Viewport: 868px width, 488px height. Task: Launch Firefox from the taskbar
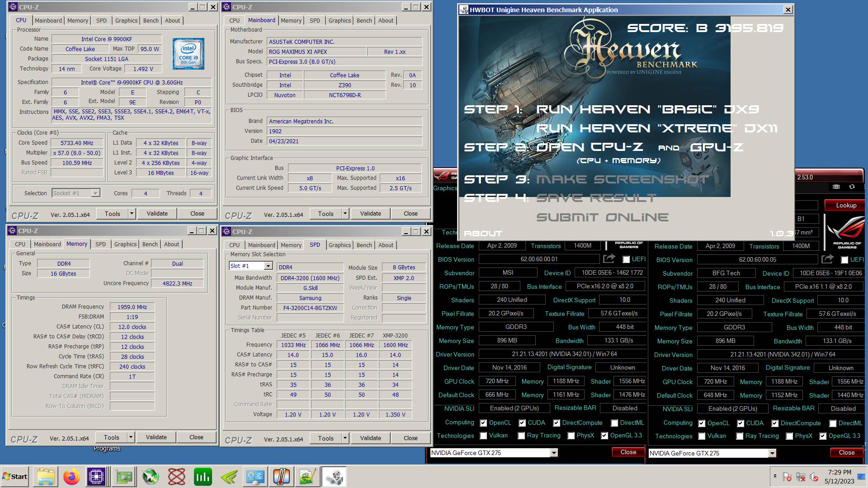point(71,477)
